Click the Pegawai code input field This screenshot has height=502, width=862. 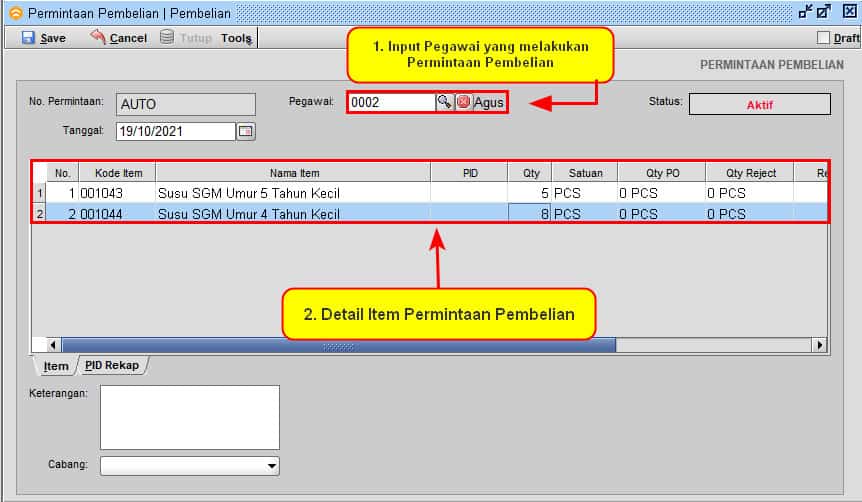click(x=390, y=102)
